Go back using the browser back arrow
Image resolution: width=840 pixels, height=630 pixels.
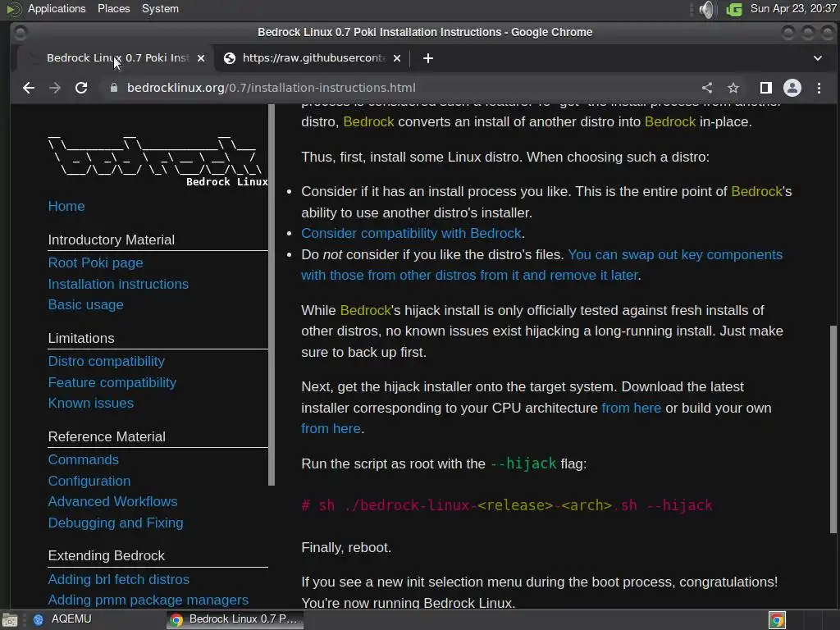[29, 88]
